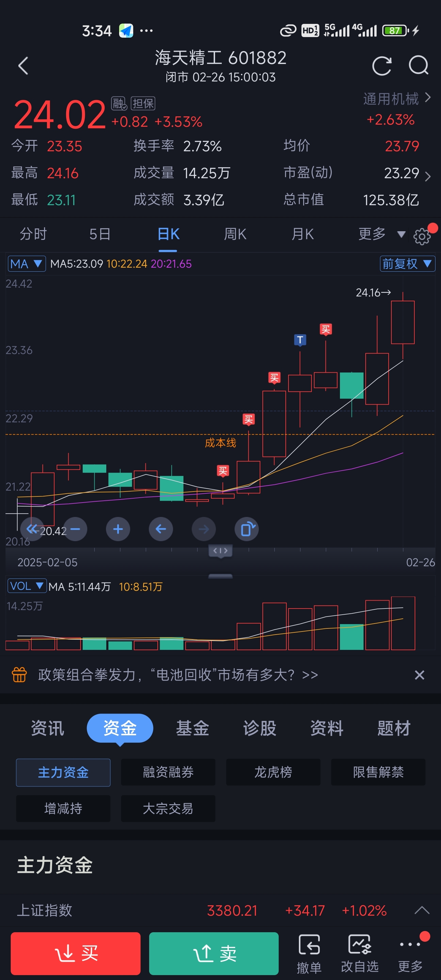Zoom in on the K-line chart
Viewport: 441px width, 980px height.
[118, 529]
